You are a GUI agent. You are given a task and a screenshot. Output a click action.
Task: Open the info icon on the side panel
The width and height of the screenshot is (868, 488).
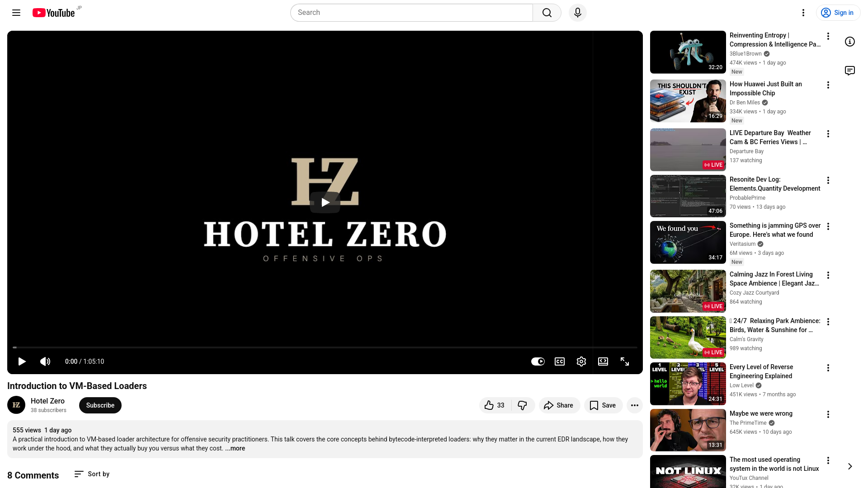850,42
